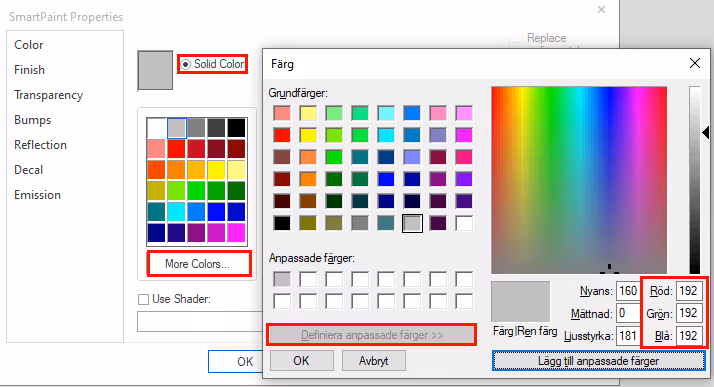Click the Use Shader text field
The width and height of the screenshot is (714, 387).
tap(199, 321)
